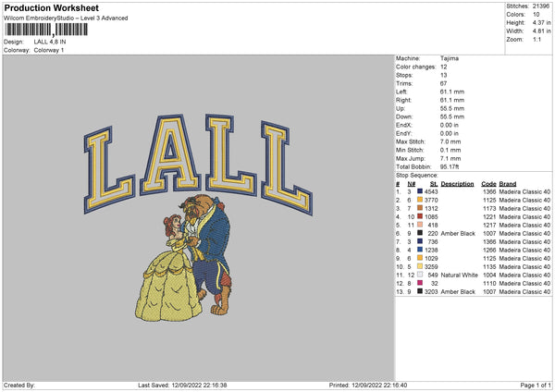Click code 1266 in row 8
Image resolution: width=555 pixels, height=392 pixels.
[489, 250]
